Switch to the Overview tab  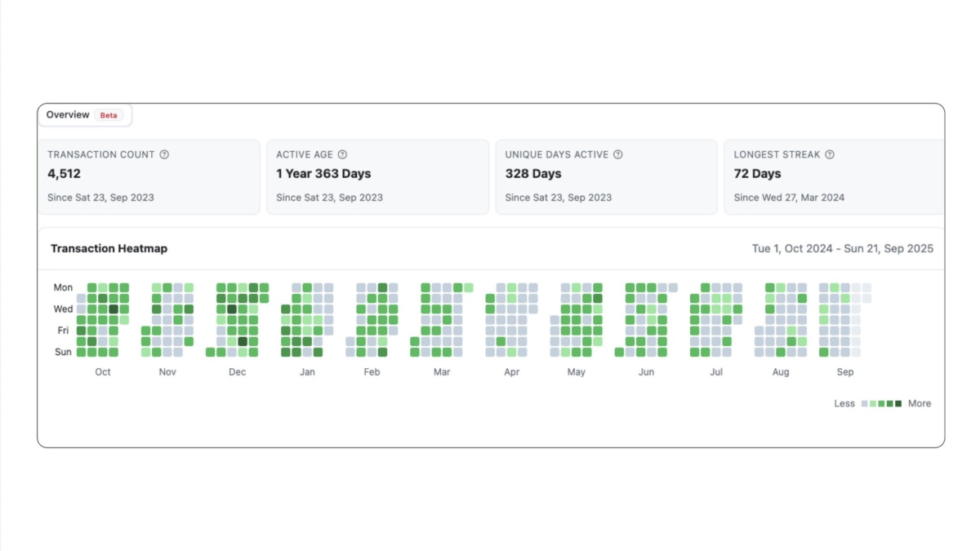(x=68, y=114)
